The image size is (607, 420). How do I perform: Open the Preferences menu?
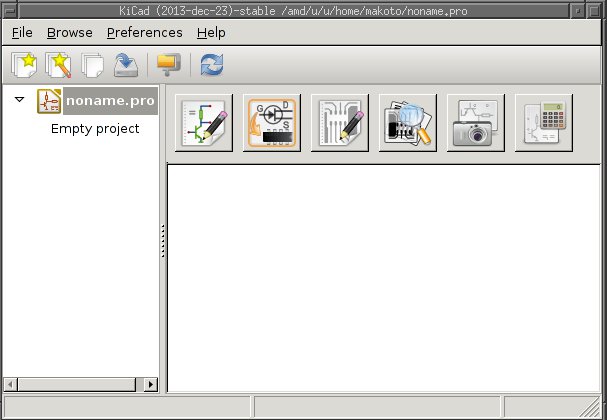144,32
